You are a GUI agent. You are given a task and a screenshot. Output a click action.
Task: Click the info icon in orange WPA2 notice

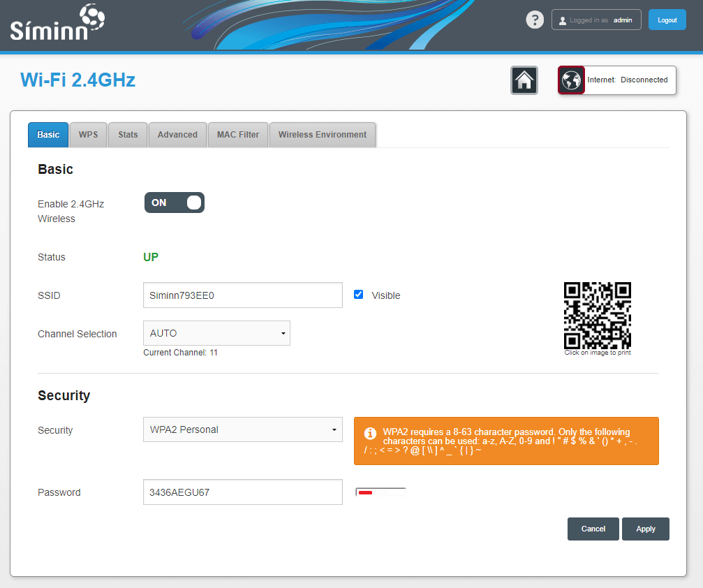pos(370,434)
